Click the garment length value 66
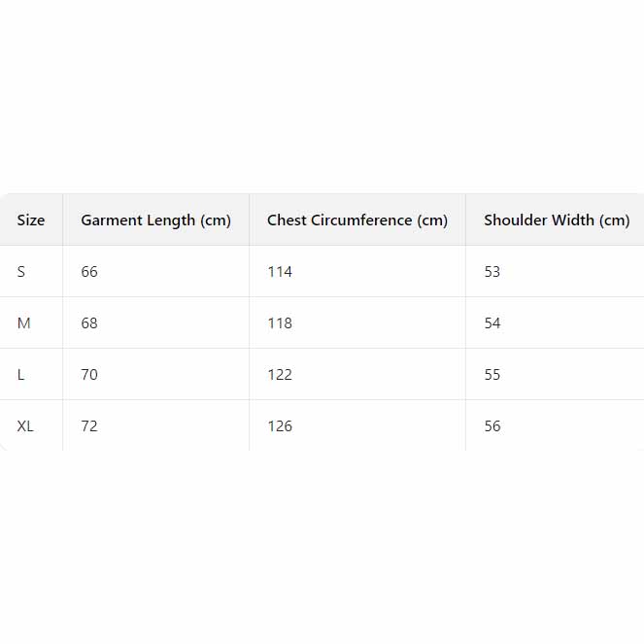The width and height of the screenshot is (644, 644). click(89, 272)
